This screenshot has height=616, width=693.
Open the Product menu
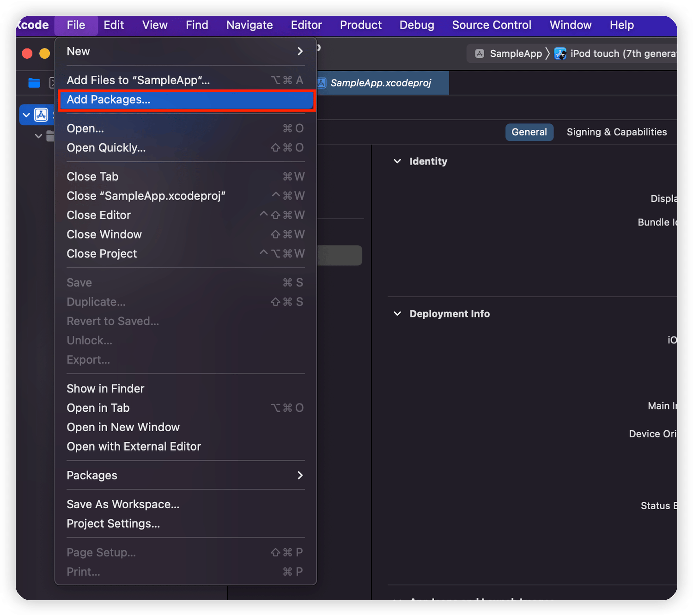[361, 25]
